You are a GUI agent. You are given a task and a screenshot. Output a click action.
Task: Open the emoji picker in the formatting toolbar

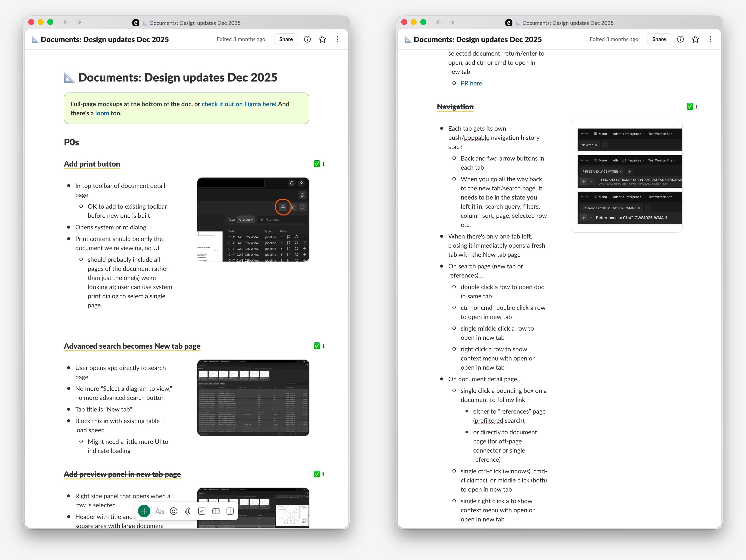click(174, 511)
